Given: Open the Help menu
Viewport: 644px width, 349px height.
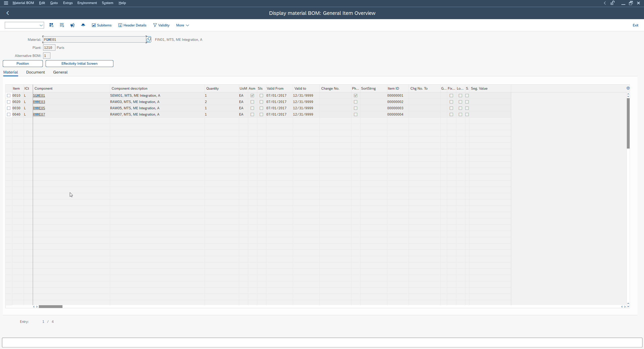Looking at the screenshot, I should (122, 3).
